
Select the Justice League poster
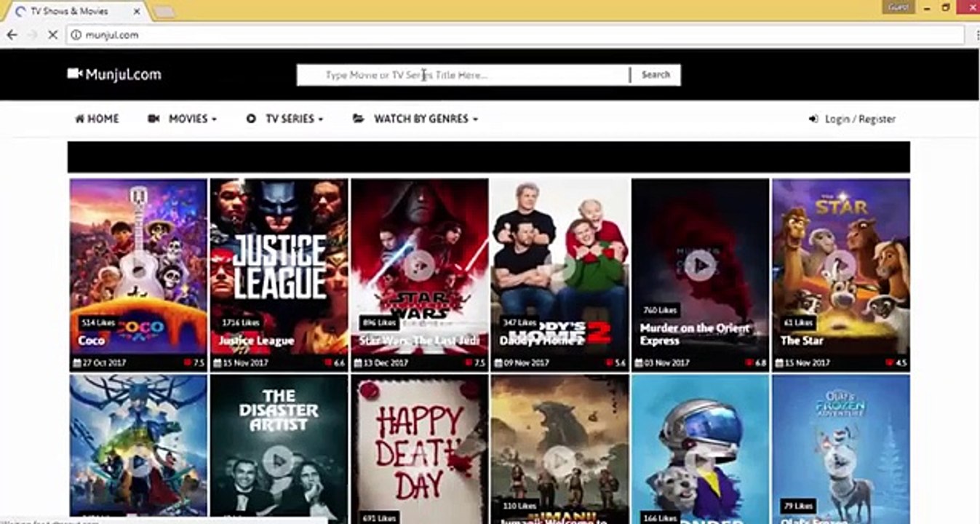[279, 275]
